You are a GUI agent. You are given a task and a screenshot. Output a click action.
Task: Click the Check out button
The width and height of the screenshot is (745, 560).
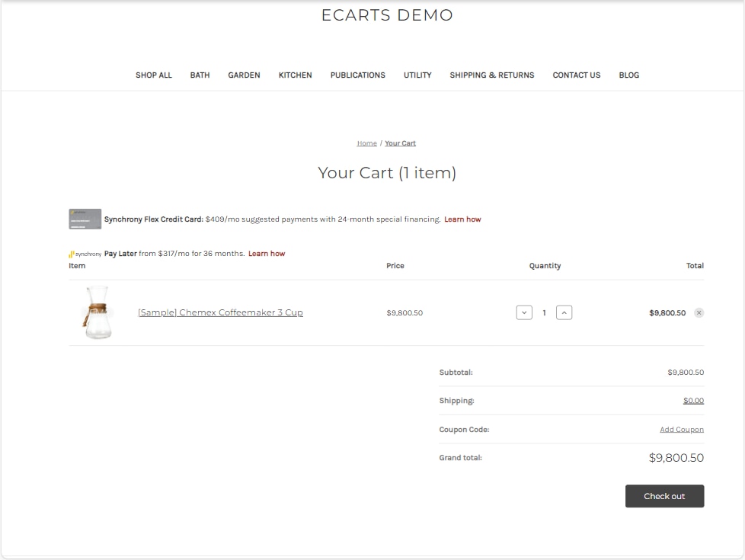(x=664, y=496)
